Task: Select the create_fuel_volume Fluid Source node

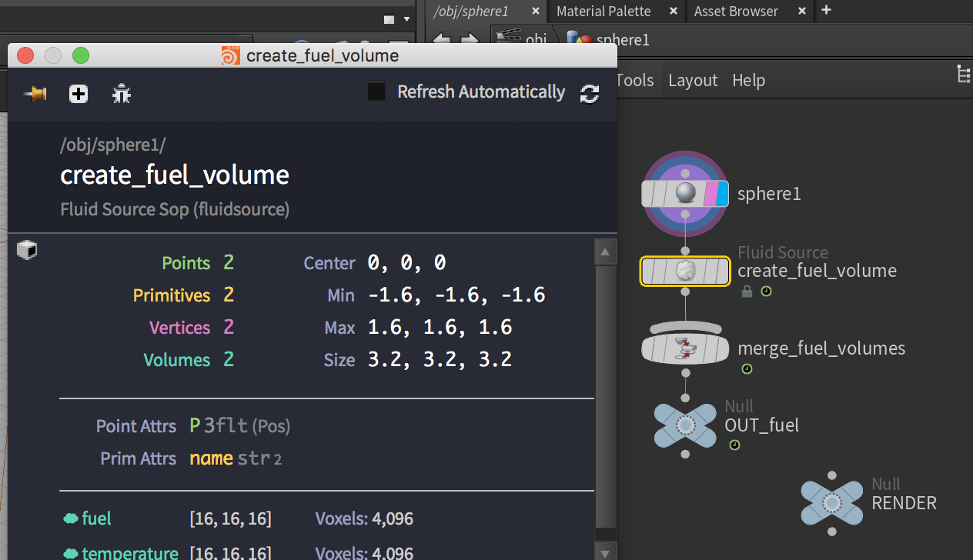Action: coord(684,271)
